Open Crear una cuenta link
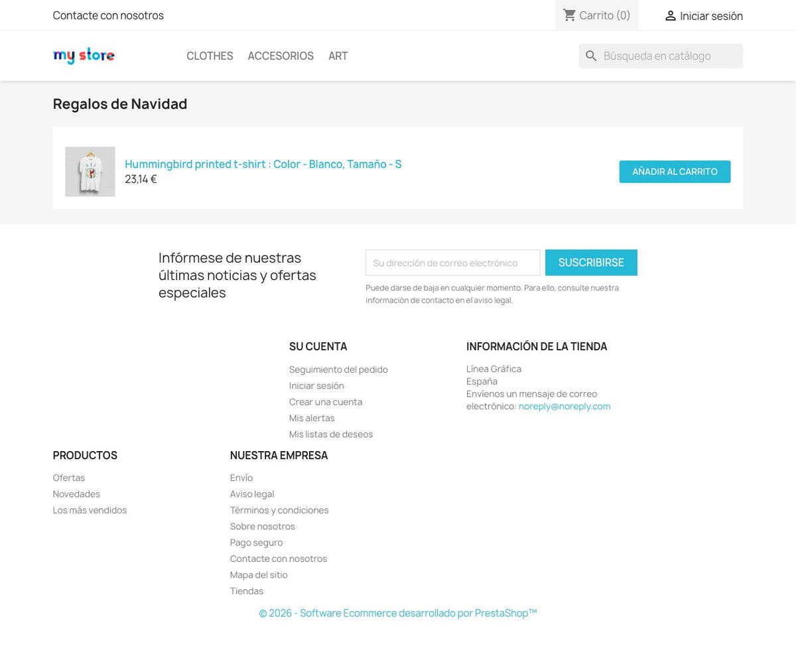The width and height of the screenshot is (796, 672). [x=326, y=402]
